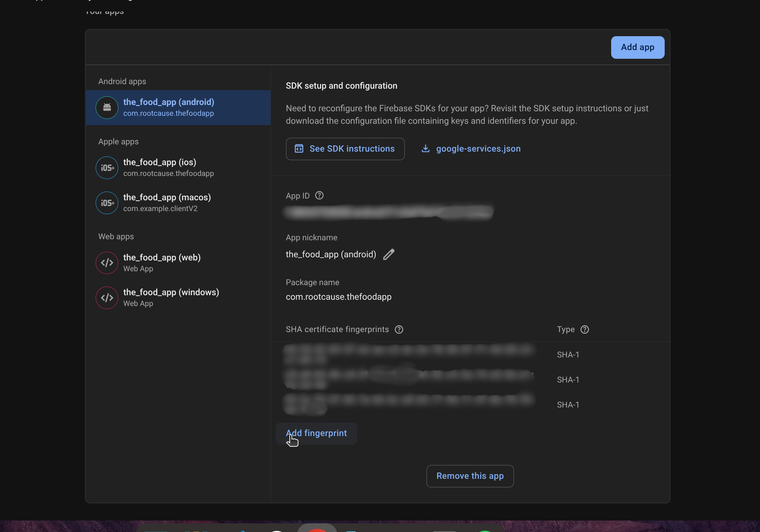Click the SDK instructions code window icon

pos(299,149)
